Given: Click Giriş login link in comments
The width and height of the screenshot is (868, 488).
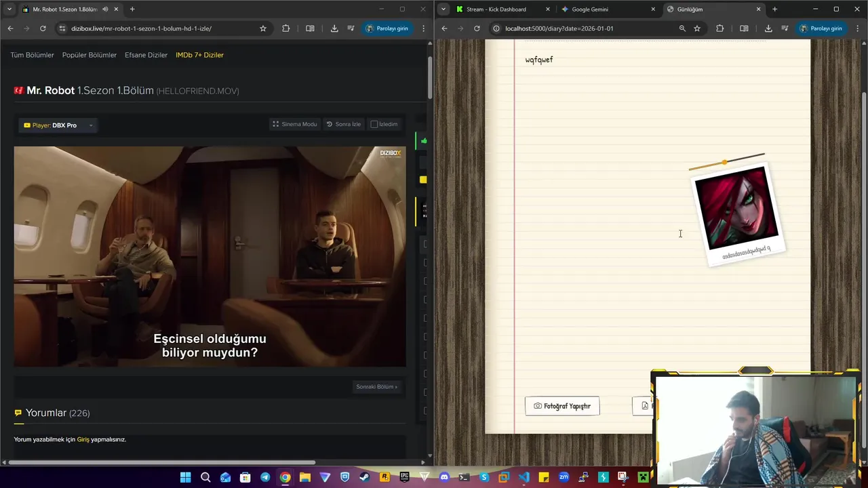Looking at the screenshot, I should pos(83,439).
